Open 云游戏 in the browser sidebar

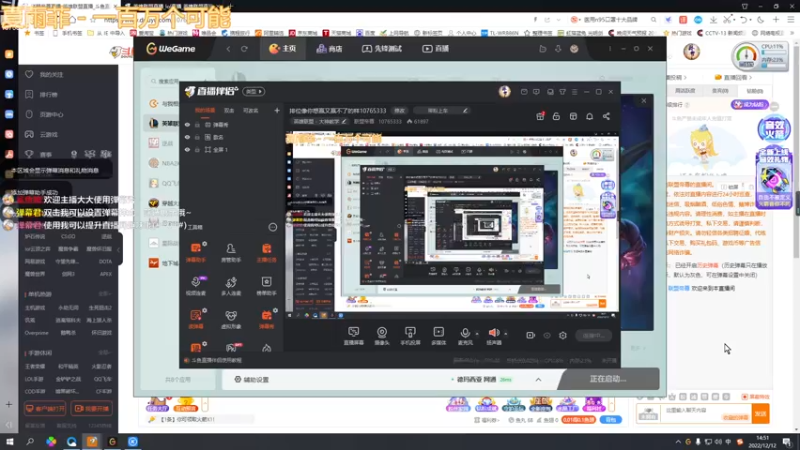click(42, 134)
